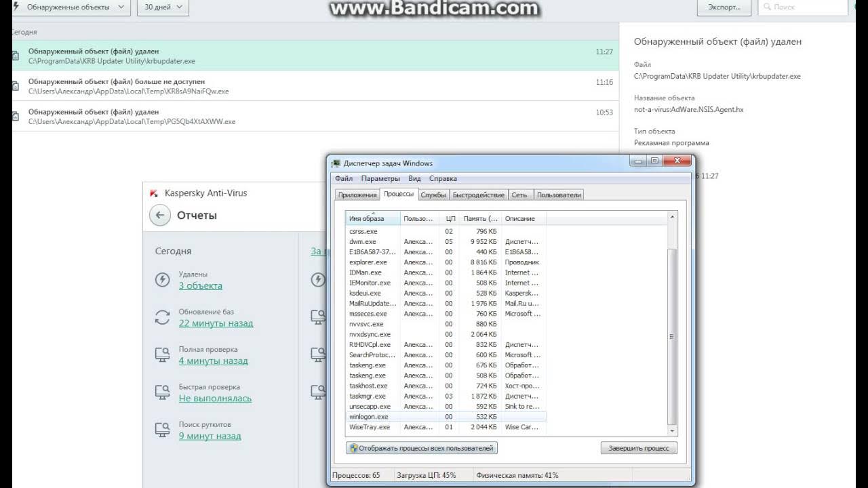Image resolution: width=868 pixels, height=488 pixels.
Task: Focus the Поиск search field
Action: [802, 7]
